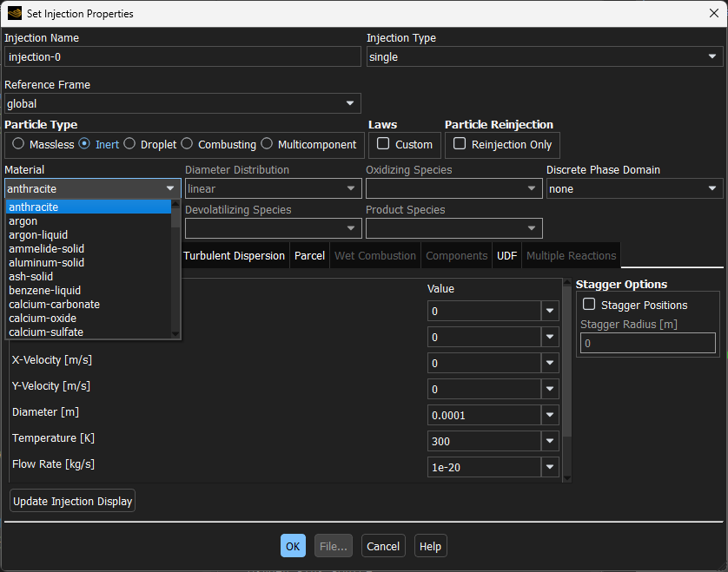Open the Diameter value's dropdown arrow
Image resolution: width=728 pixels, height=572 pixels.
(x=550, y=415)
